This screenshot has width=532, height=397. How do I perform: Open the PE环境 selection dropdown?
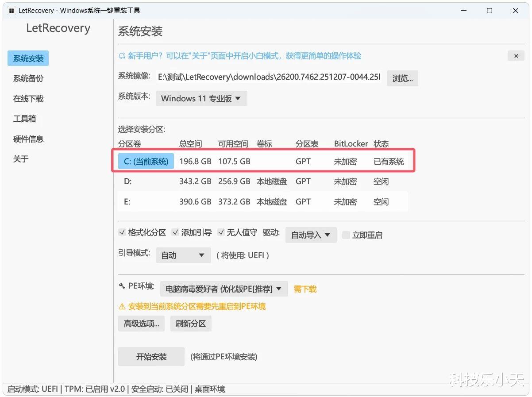coord(224,289)
